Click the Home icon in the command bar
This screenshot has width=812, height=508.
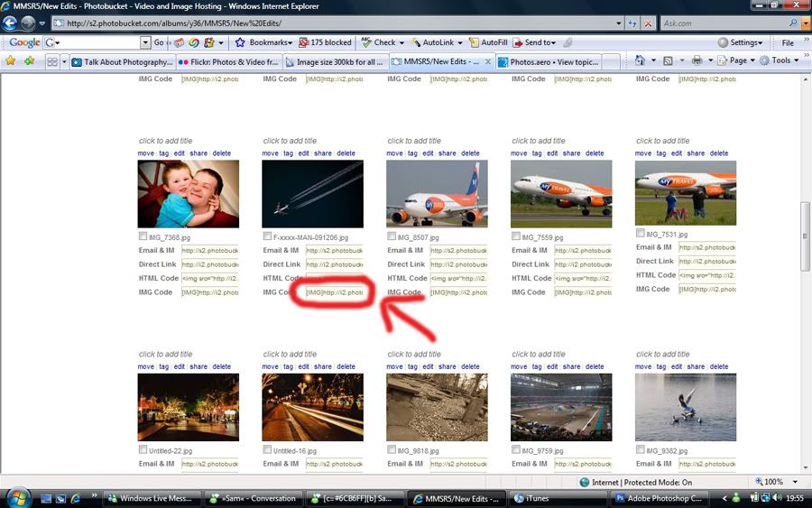pyautogui.click(x=641, y=60)
